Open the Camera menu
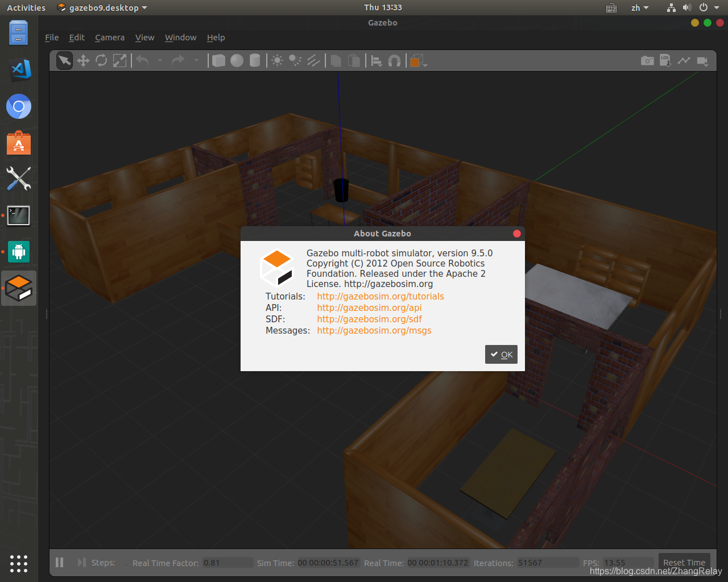 (110, 38)
